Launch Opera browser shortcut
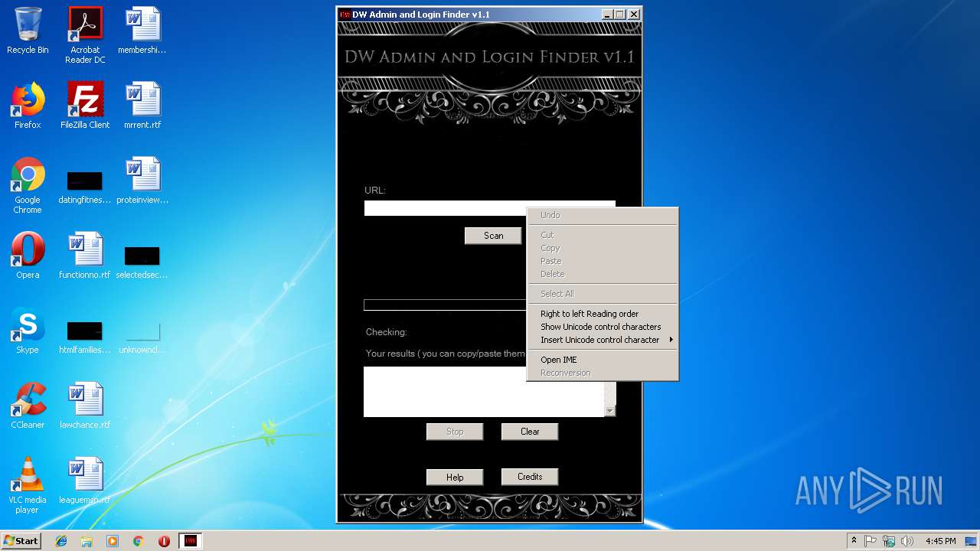 28,256
